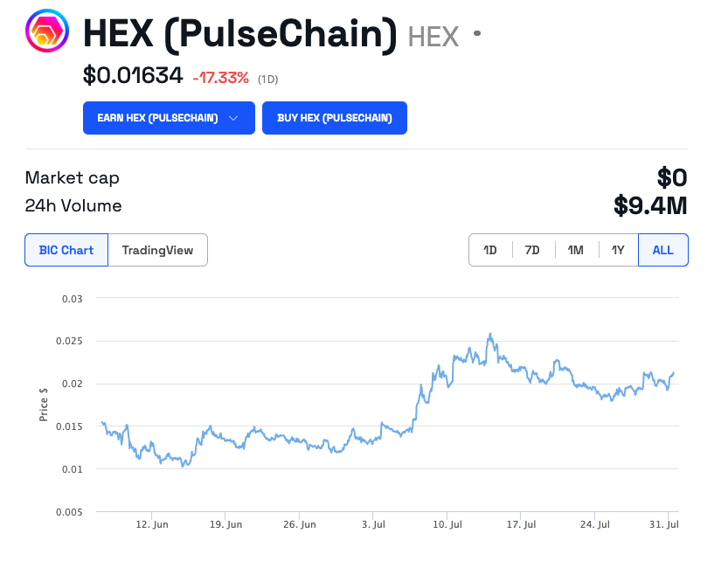Switch to the BIC Chart tab

(x=66, y=250)
